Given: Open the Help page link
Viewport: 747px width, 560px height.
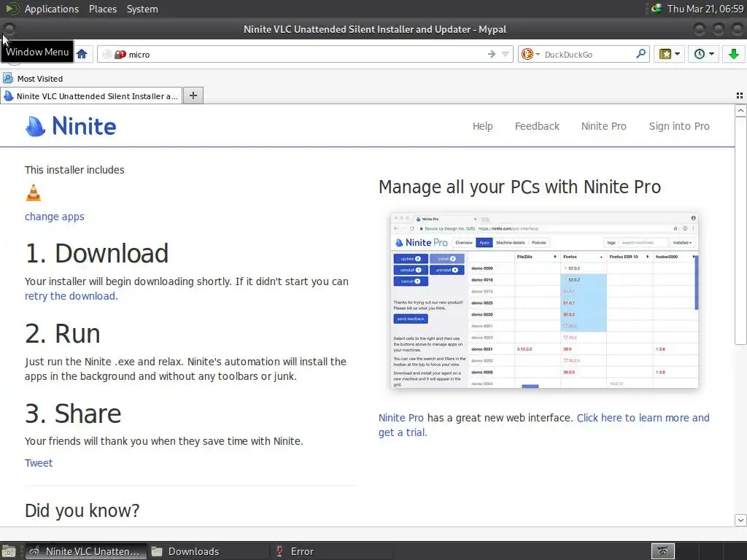Looking at the screenshot, I should pos(483,126).
